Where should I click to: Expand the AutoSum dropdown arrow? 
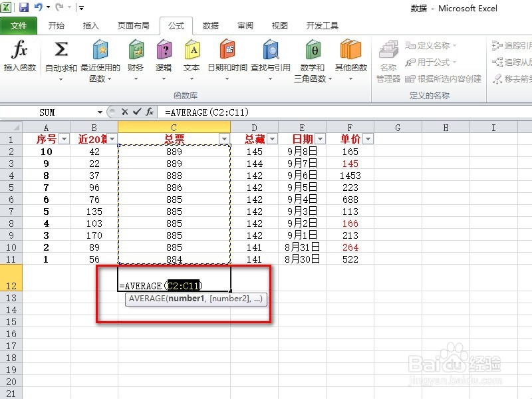click(x=61, y=79)
